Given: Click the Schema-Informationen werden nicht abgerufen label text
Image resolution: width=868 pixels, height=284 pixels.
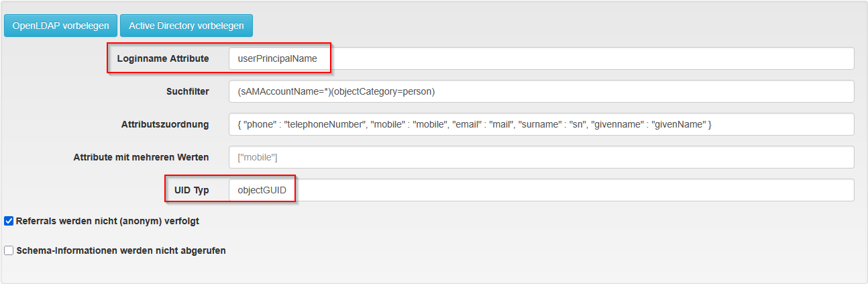Looking at the screenshot, I should coord(121,250).
